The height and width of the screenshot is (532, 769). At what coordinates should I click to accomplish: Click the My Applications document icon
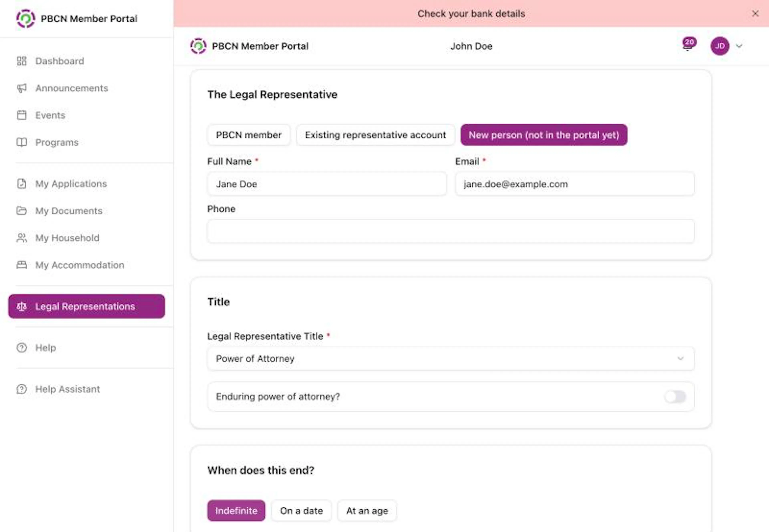tap(22, 184)
